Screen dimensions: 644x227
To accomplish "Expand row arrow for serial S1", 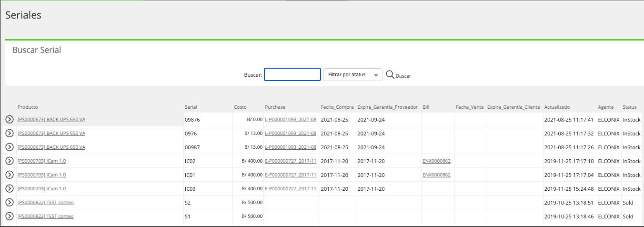I will pyautogui.click(x=9, y=216).
